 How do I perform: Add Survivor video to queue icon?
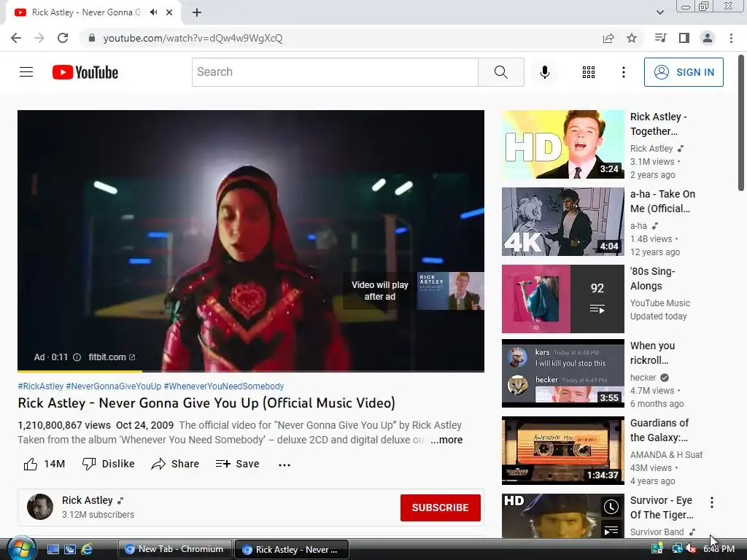pyautogui.click(x=611, y=529)
